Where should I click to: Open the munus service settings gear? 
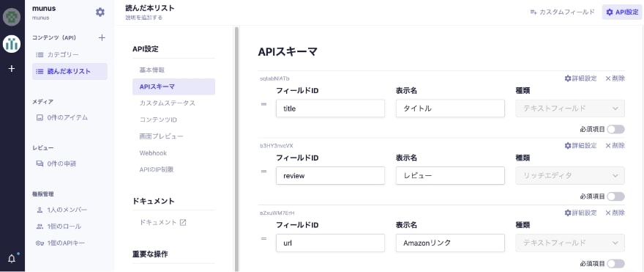100,12
